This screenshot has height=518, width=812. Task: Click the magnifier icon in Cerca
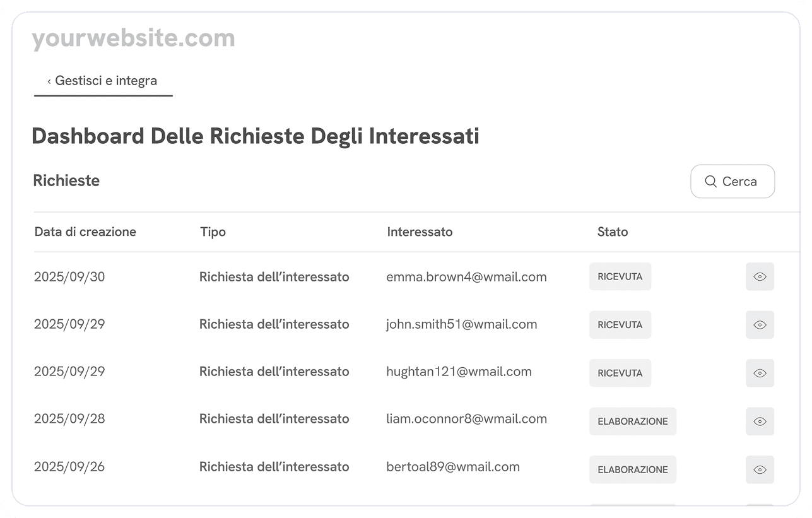pyautogui.click(x=710, y=182)
